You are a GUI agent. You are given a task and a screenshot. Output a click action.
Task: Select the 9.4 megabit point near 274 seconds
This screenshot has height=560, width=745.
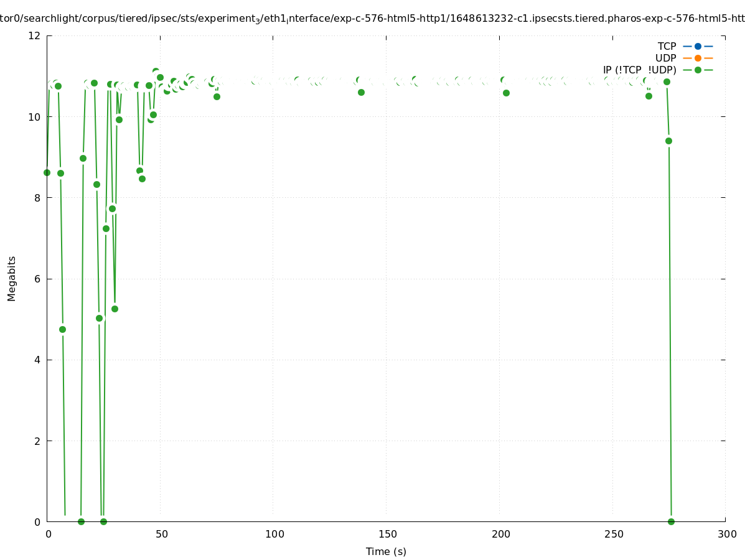point(668,141)
